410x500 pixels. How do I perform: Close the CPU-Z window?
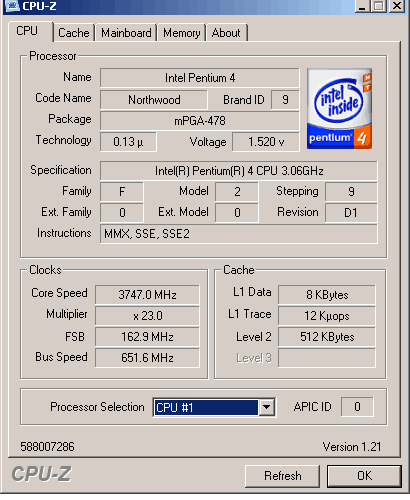[x=397, y=6]
